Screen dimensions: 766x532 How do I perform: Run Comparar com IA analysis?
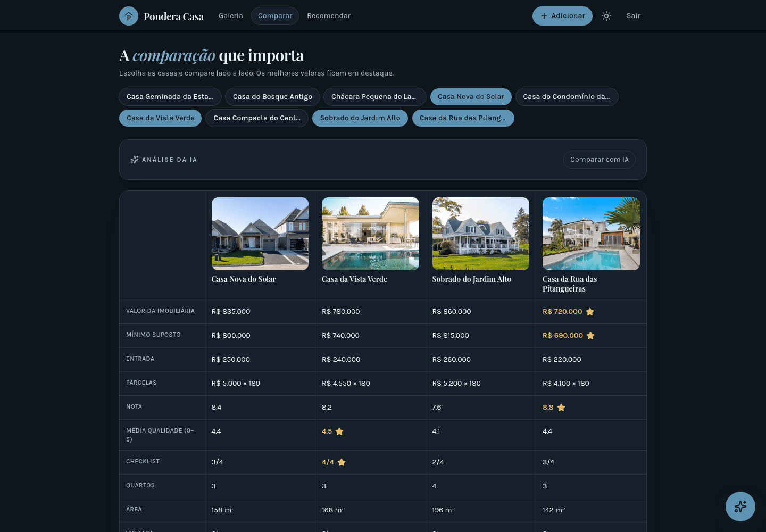pyautogui.click(x=600, y=160)
